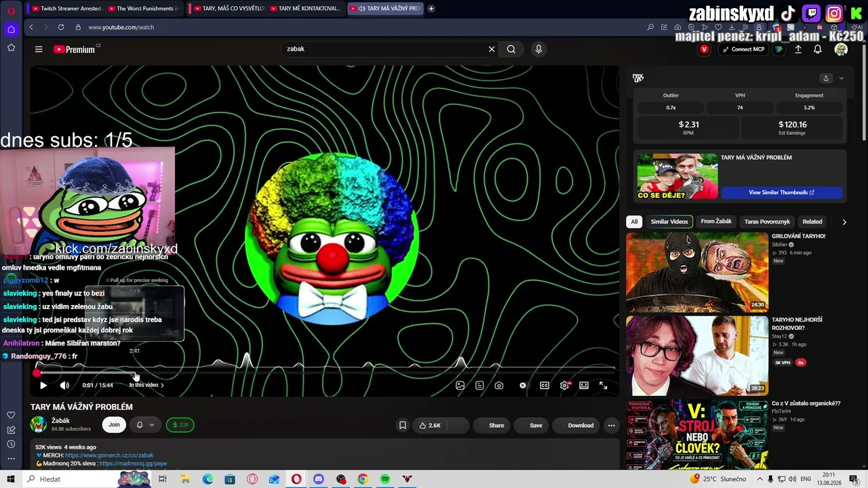Open Opera sidebar heart pinboards icon
The width and height of the screenshot is (868, 488).
[x=11, y=415]
